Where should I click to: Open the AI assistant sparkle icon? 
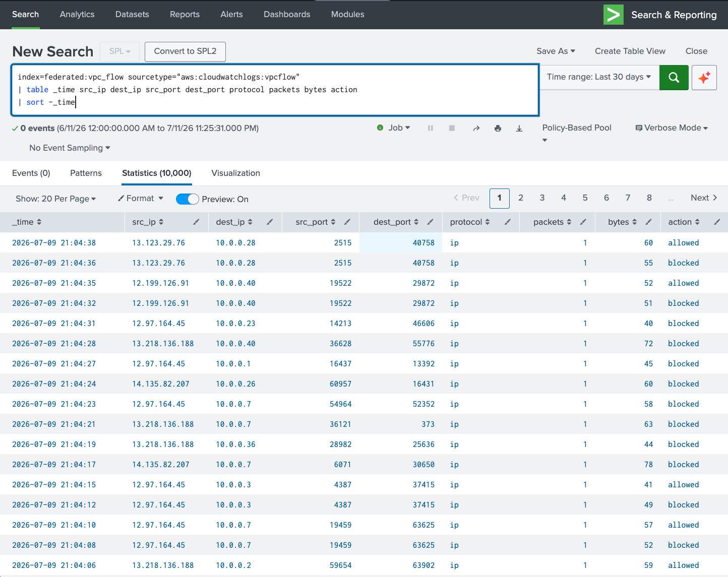704,78
